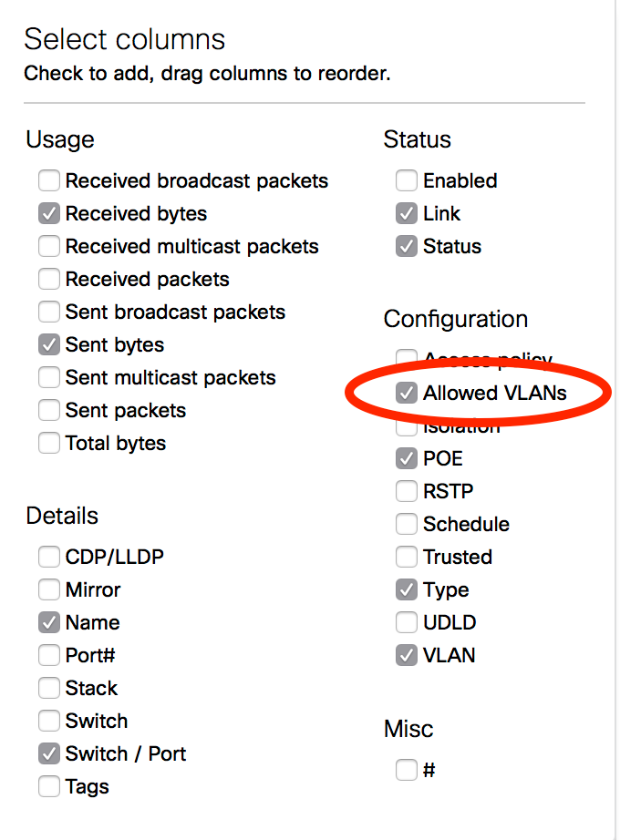Enable the Received broadcast packets column
The height and width of the screenshot is (840, 620).
49,181
